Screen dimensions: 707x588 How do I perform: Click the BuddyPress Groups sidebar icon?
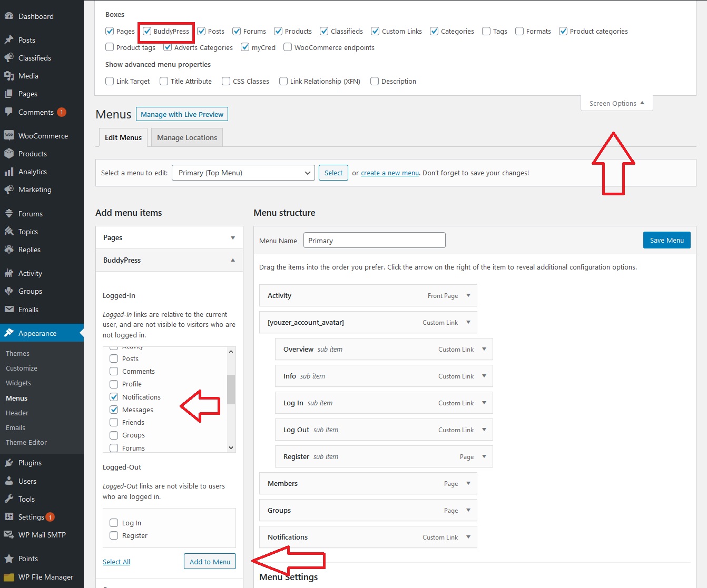[9, 291]
